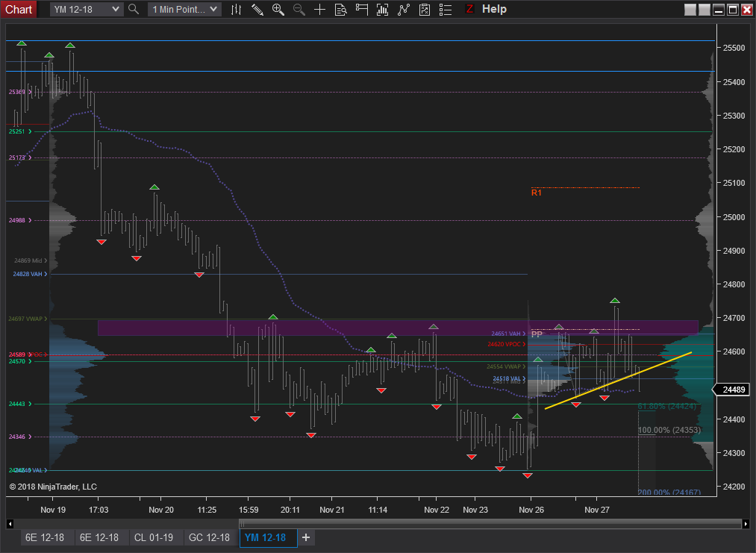Click the 25500 price axis label
This screenshot has width=756, height=553.
(734, 48)
